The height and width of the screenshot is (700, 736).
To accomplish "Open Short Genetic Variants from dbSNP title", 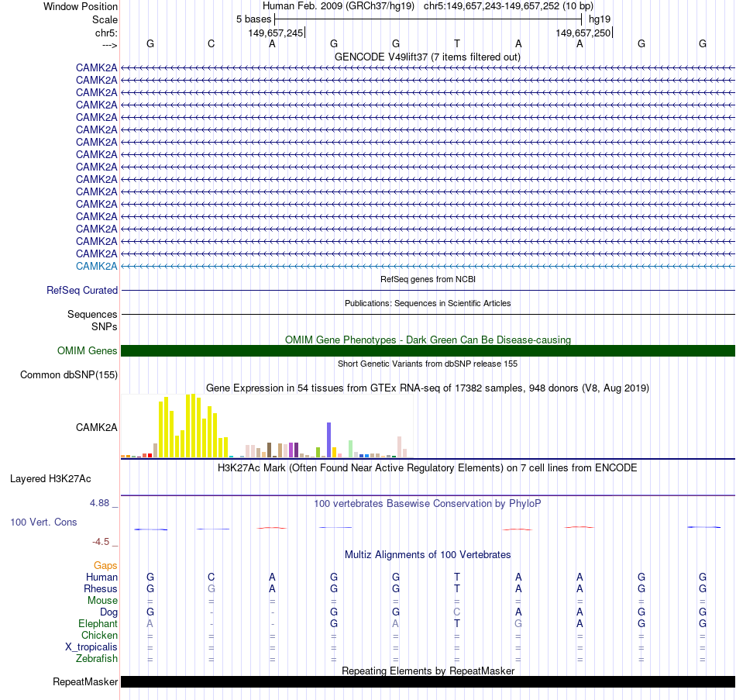I will 428,364.
